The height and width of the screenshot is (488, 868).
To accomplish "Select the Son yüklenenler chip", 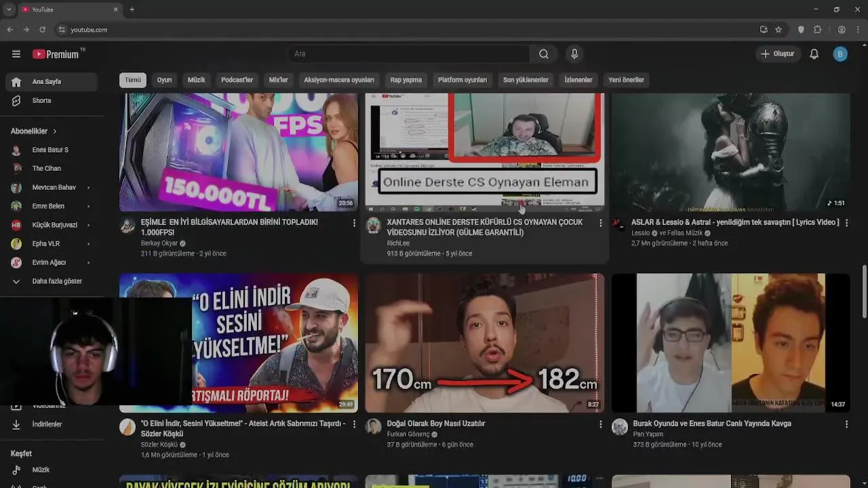I will (526, 80).
